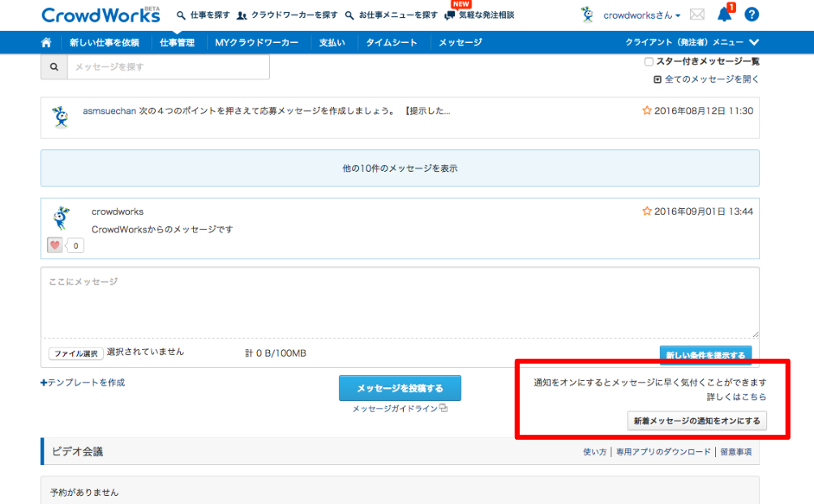Click the heart like icon on message
Screen dimensions: 814x504
(x=55, y=245)
